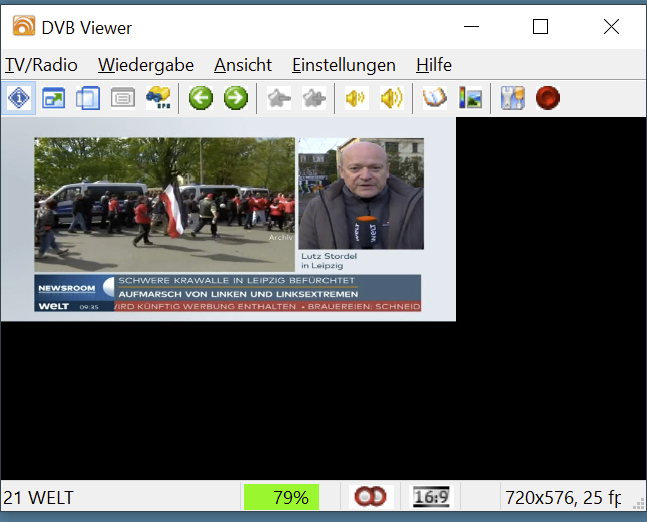Capture a screenshot with the picture icon
647x522 pixels.
tap(470, 98)
